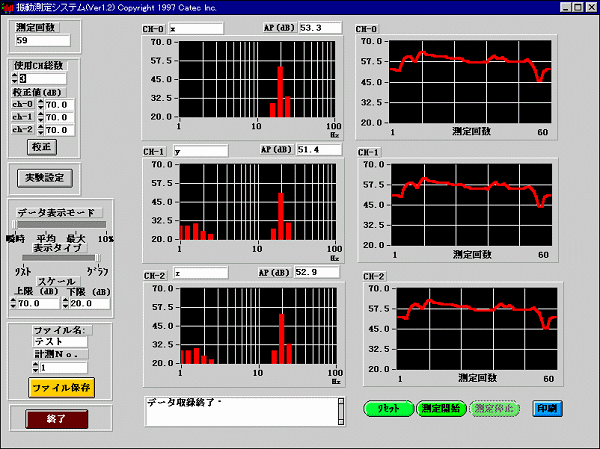Viewport: 600px width, 449px height.
Task: Click the ファイル名 field containing テスト
Action: (60, 341)
